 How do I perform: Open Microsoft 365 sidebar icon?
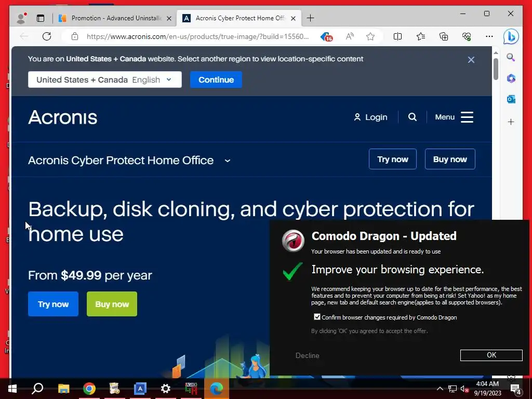pos(511,78)
